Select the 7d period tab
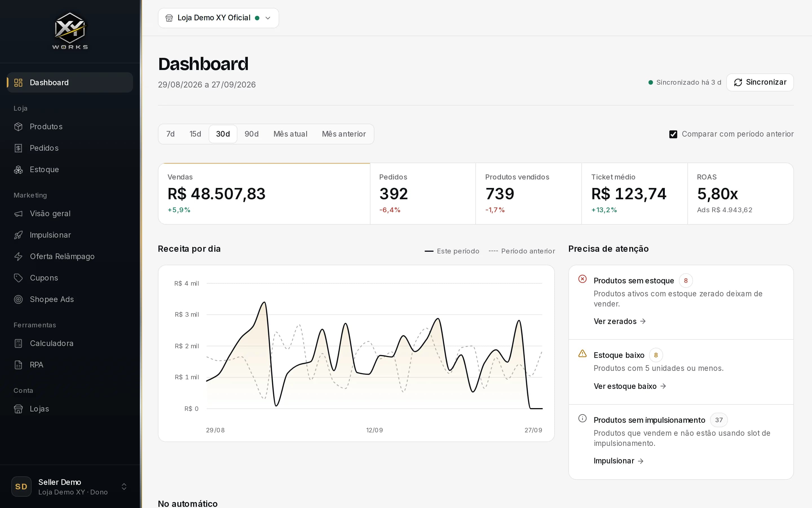The width and height of the screenshot is (812, 508). point(171,134)
